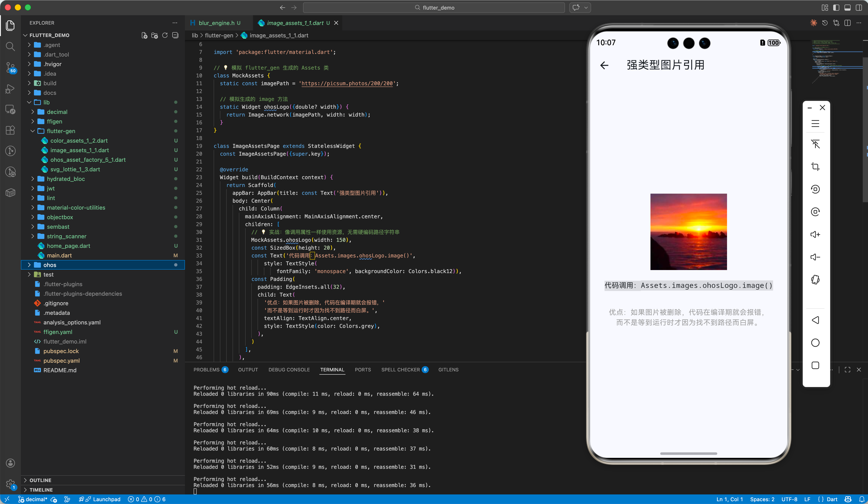
Task: Click the Launchpad status bar button
Action: click(x=106, y=499)
